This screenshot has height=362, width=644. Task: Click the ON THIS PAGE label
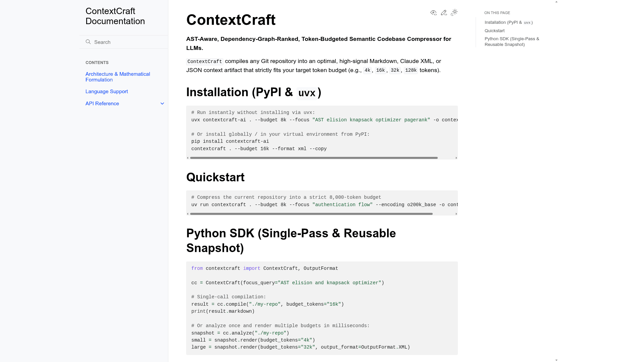click(497, 13)
